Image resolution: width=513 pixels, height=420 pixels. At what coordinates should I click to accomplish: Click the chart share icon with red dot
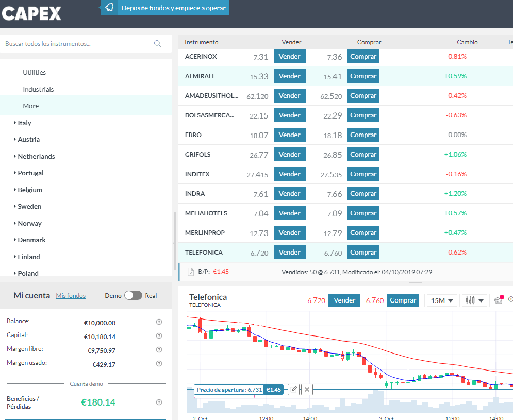pyautogui.click(x=499, y=300)
